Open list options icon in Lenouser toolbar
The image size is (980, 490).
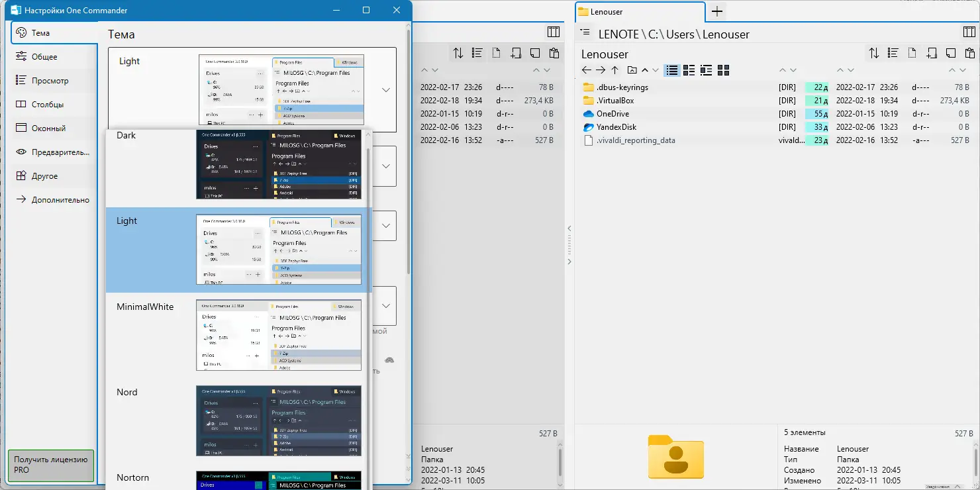[x=893, y=53]
